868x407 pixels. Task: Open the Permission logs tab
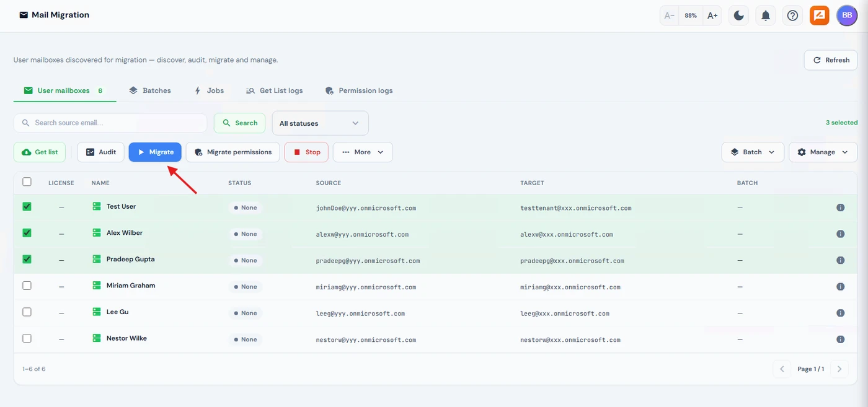(359, 90)
